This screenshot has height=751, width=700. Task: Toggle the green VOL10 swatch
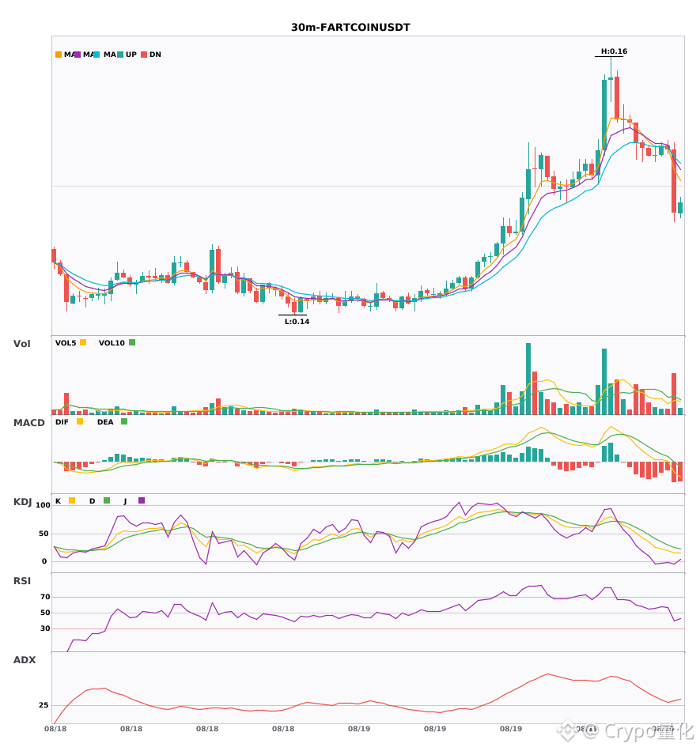tap(132, 342)
